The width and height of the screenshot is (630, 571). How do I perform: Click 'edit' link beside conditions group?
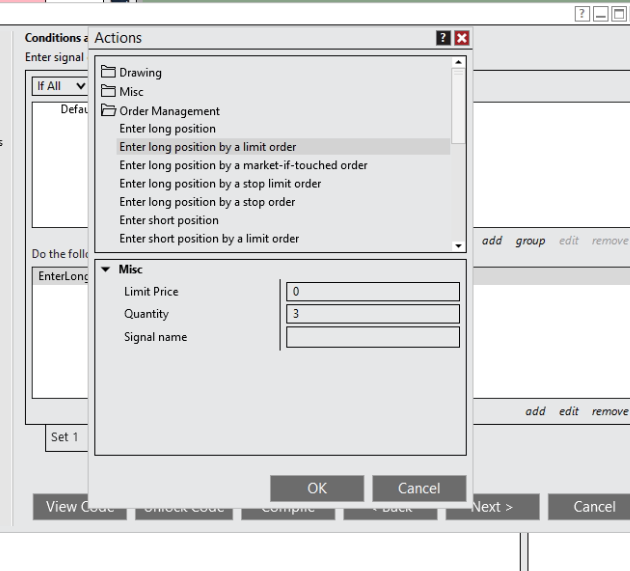(x=569, y=240)
